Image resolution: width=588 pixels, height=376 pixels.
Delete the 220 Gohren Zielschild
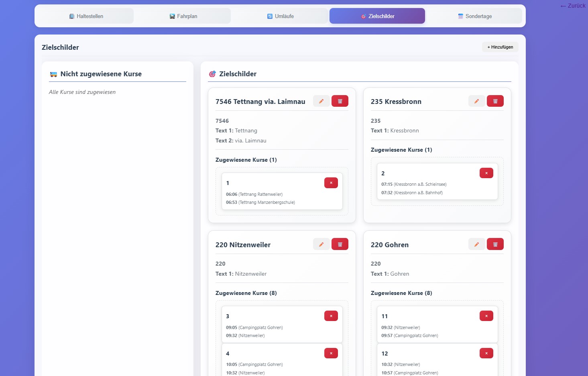tap(495, 244)
